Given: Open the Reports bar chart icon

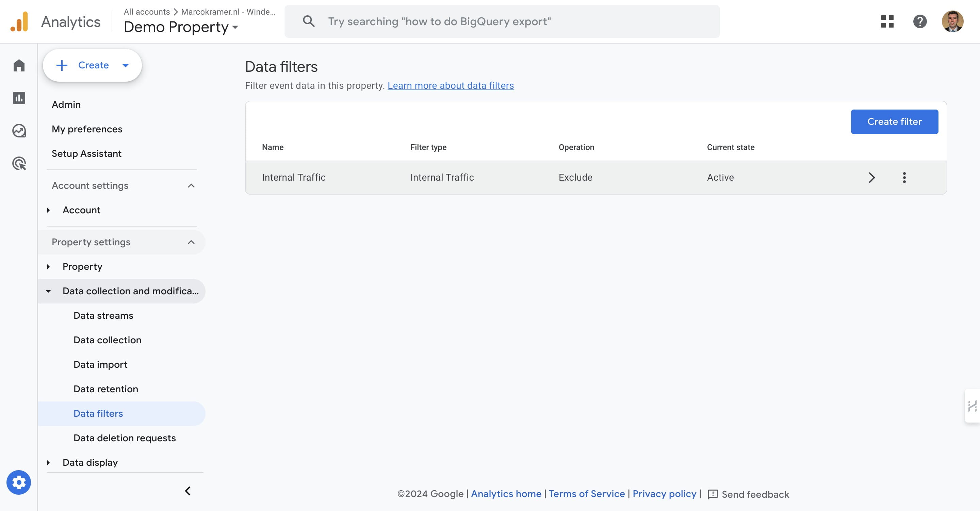Looking at the screenshot, I should pyautogui.click(x=19, y=98).
